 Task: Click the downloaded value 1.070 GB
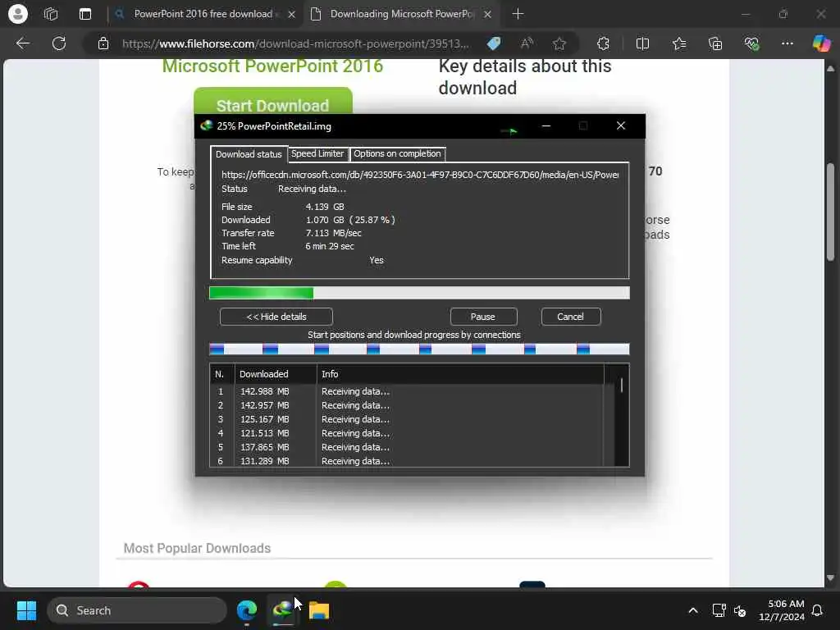coord(325,220)
